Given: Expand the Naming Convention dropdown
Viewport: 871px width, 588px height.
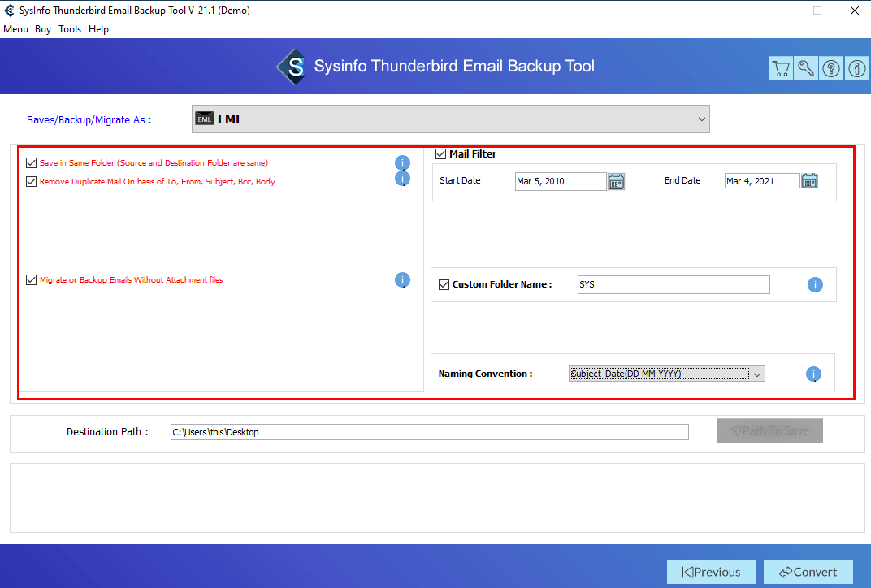Looking at the screenshot, I should pos(666,374).
